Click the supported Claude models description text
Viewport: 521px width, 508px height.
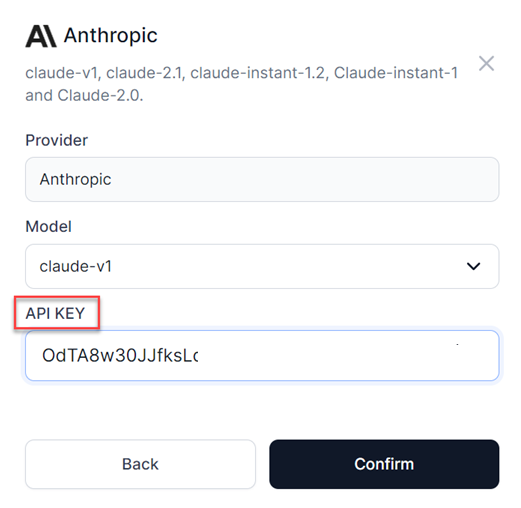click(x=242, y=84)
